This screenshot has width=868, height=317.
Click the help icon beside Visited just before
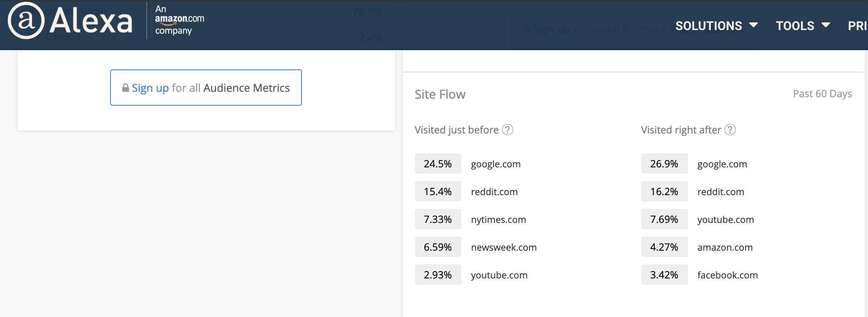click(x=508, y=130)
